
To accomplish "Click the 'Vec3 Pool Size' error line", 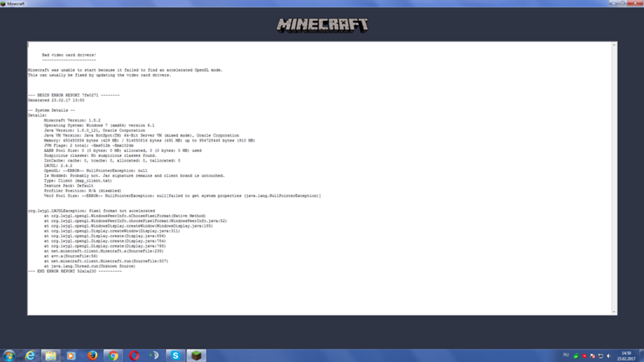I will pos(183,195).
